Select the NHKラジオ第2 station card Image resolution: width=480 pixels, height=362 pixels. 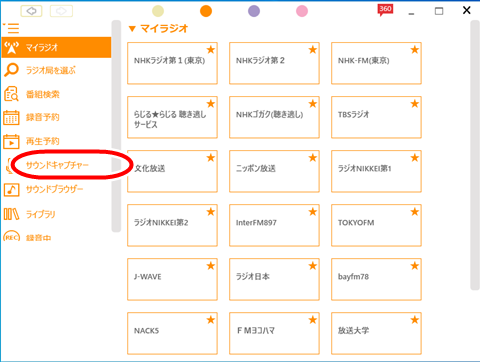[x=274, y=63]
